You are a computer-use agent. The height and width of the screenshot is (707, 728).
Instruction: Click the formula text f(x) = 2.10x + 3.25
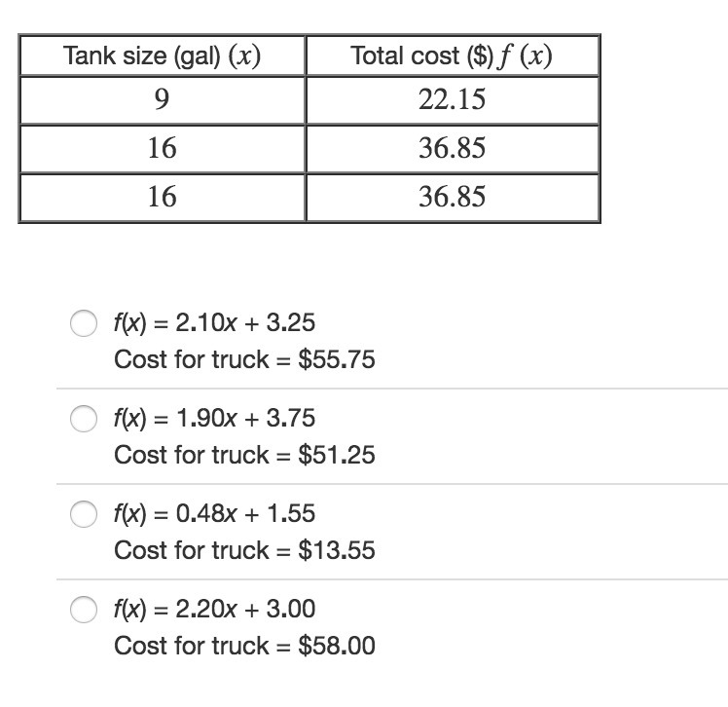(x=214, y=322)
